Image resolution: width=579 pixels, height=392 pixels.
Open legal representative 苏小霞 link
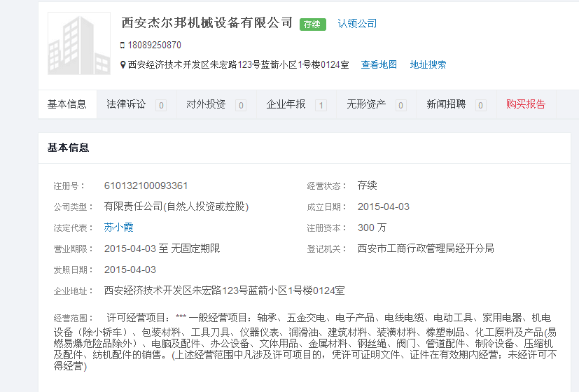click(118, 227)
